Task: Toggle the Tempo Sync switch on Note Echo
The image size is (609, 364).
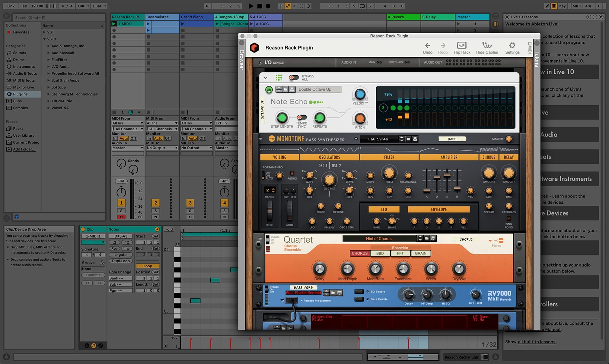Action: click(x=301, y=117)
